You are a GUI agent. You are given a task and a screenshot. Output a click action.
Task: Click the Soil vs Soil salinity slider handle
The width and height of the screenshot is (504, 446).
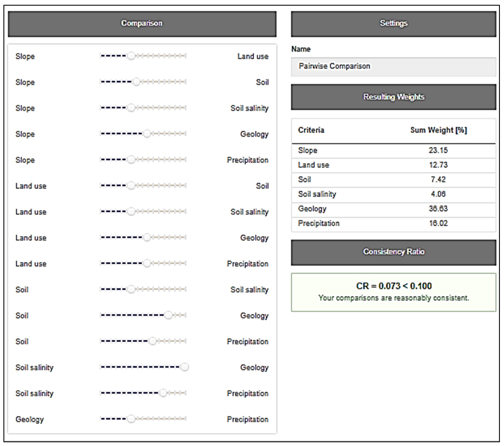pyautogui.click(x=131, y=289)
